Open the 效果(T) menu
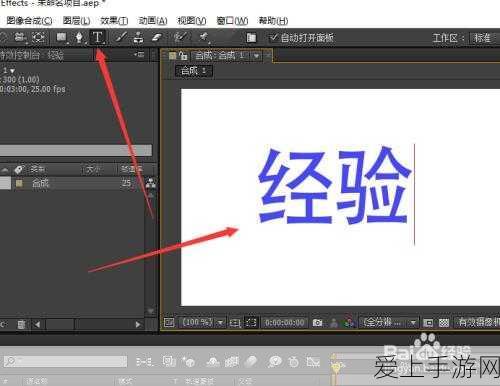The width and height of the screenshot is (500, 386). [114, 21]
